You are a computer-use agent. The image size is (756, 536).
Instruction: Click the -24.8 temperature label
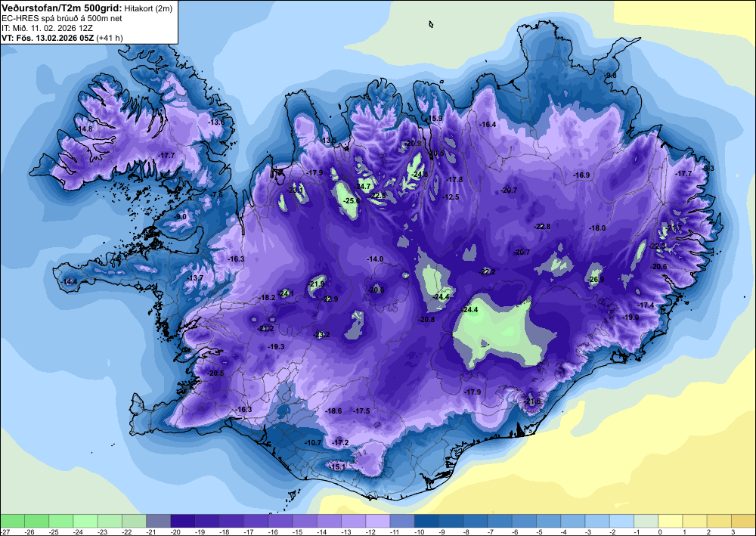[x=420, y=174]
